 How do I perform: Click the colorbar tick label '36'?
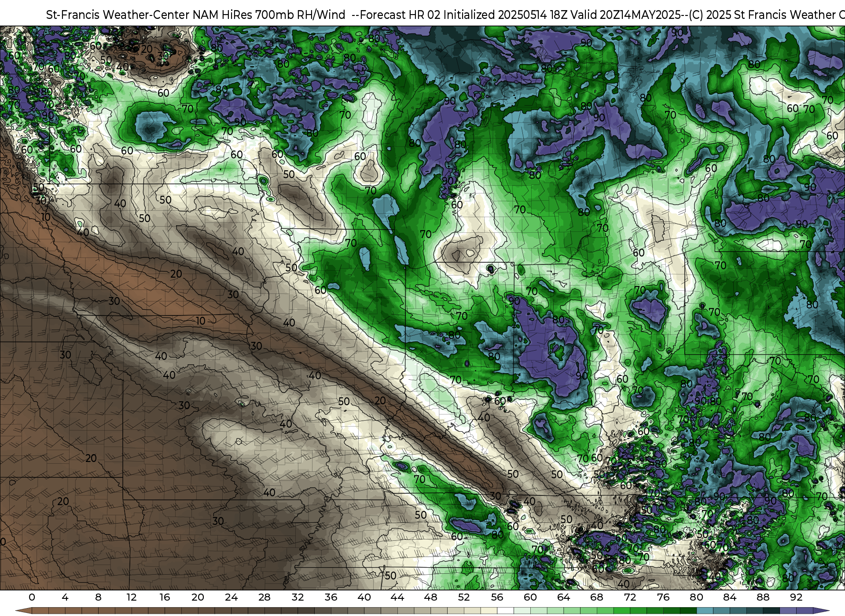coord(331,597)
